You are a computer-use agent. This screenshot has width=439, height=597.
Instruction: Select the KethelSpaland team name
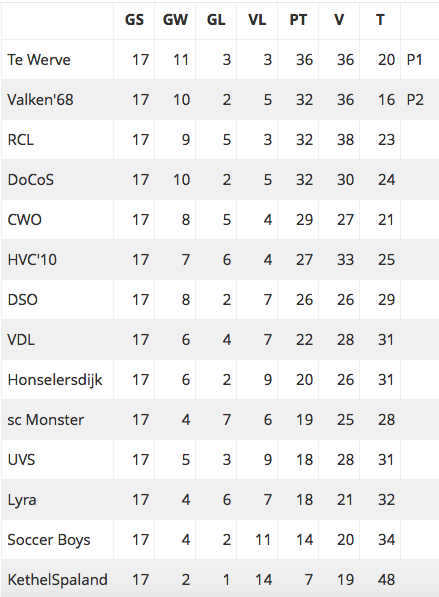[x=57, y=580]
